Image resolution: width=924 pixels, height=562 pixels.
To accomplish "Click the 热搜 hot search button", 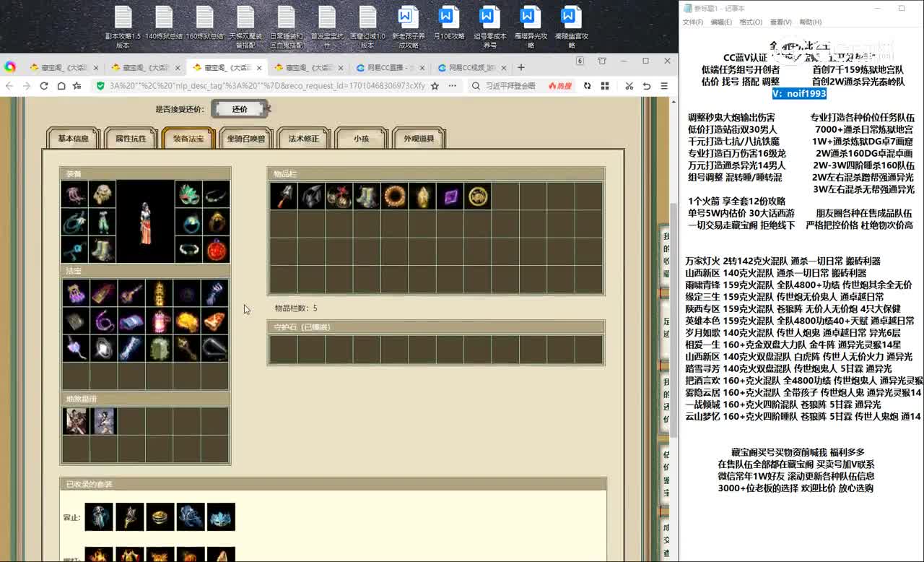I will click(560, 86).
